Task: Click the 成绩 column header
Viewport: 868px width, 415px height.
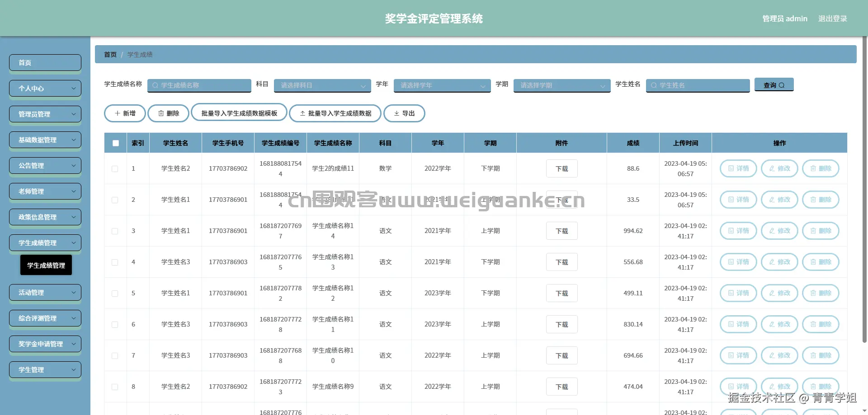Action: pyautogui.click(x=633, y=143)
